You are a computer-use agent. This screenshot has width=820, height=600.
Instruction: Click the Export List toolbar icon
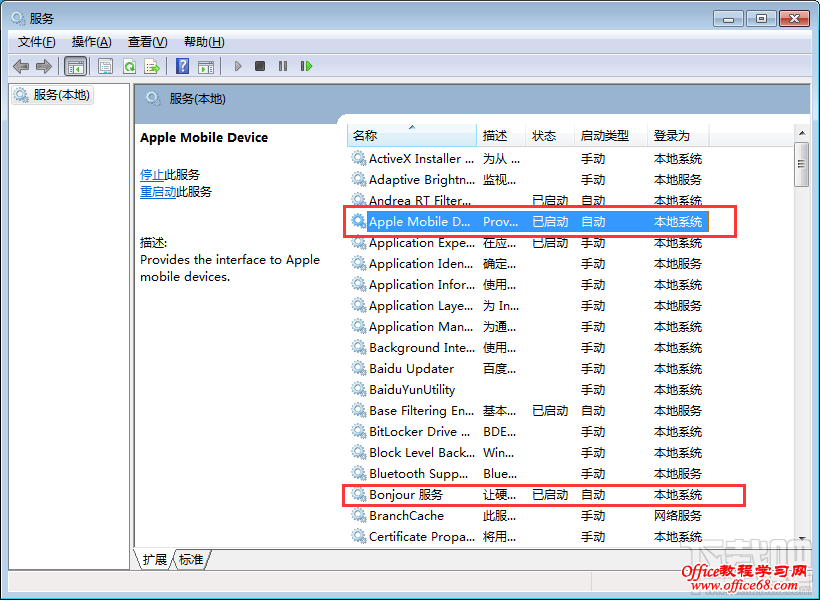(152, 66)
